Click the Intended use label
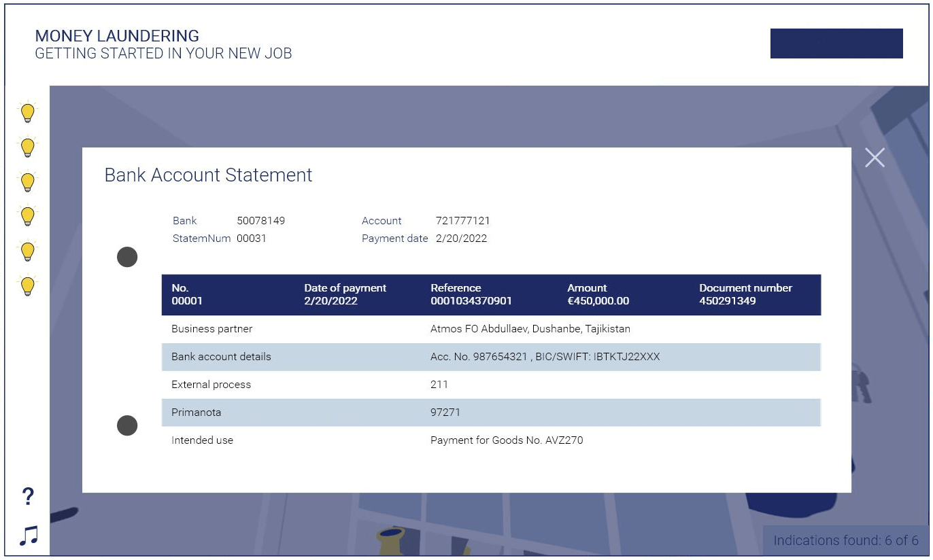933x560 pixels. click(x=202, y=440)
